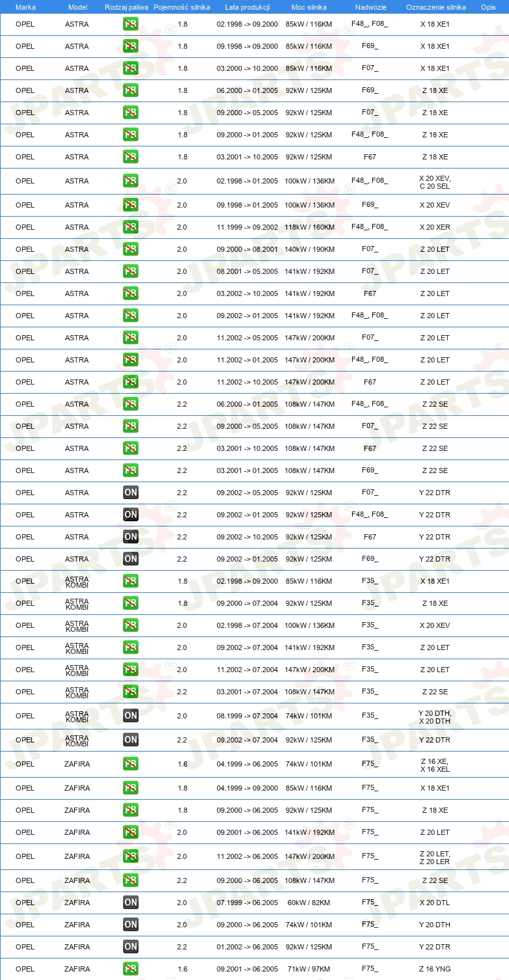
Task: Click the Model column header
Action: (77, 7)
